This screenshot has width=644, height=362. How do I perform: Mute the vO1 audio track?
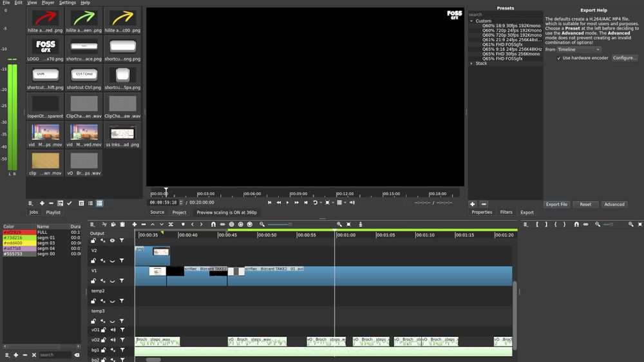113,330
